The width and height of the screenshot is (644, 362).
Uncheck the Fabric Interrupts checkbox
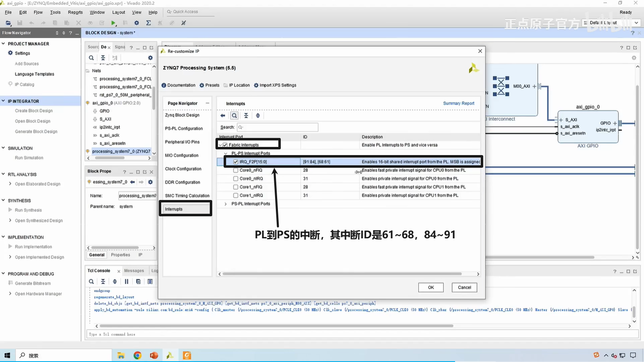tap(225, 145)
